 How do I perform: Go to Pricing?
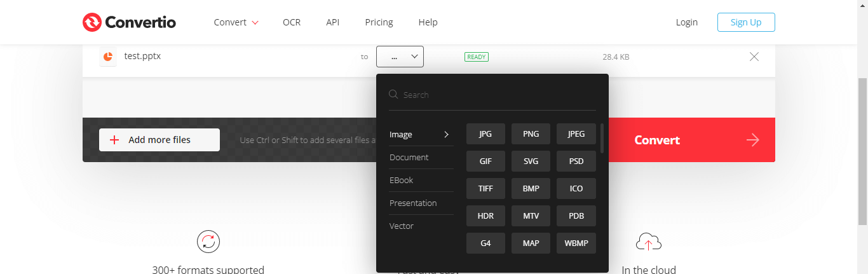pos(379,22)
